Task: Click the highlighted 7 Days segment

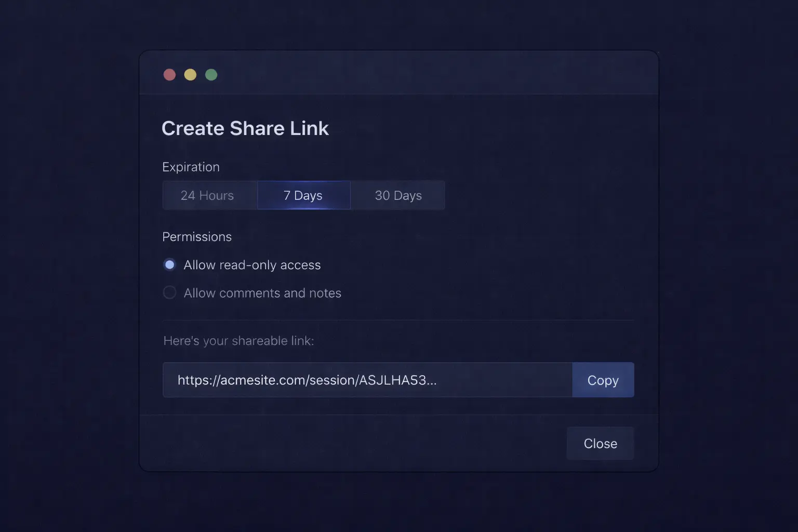Action: tap(303, 195)
